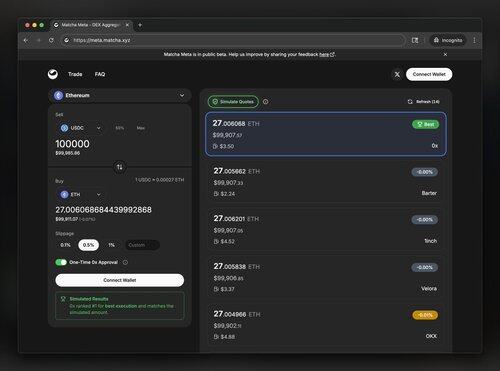This screenshot has width=500, height=371.
Task: Click the Incognito indicator in toolbar
Action: (x=448, y=40)
